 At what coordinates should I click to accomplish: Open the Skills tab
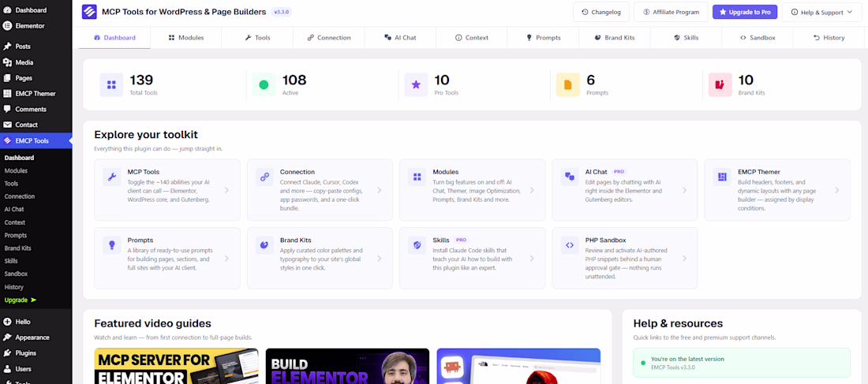point(686,38)
